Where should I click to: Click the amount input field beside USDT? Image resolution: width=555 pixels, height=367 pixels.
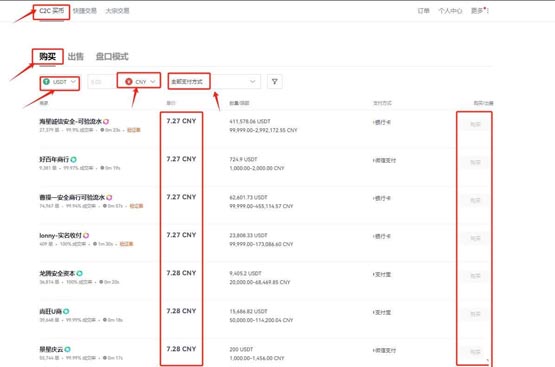point(101,82)
